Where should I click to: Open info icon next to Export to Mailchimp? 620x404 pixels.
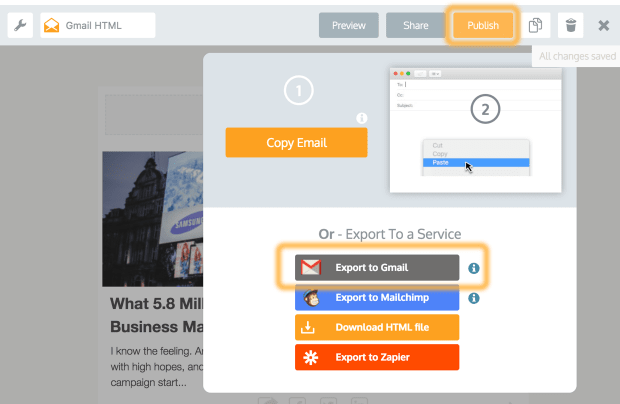click(x=474, y=298)
